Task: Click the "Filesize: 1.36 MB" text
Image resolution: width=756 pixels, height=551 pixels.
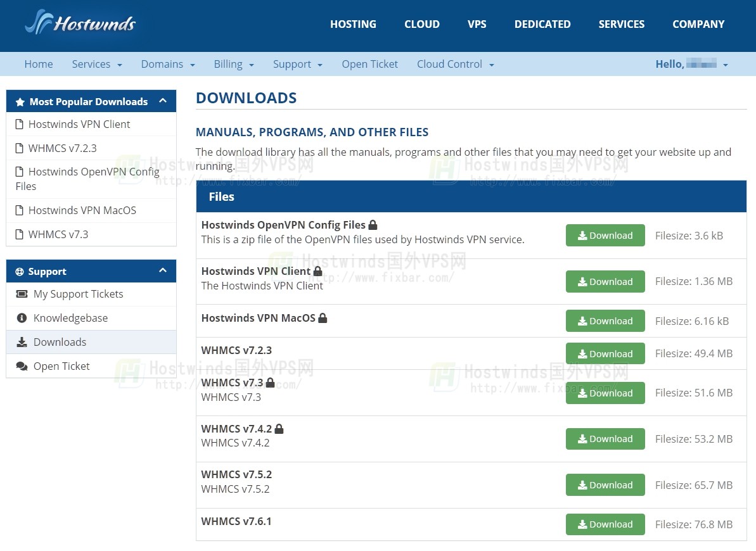Action: 694,282
